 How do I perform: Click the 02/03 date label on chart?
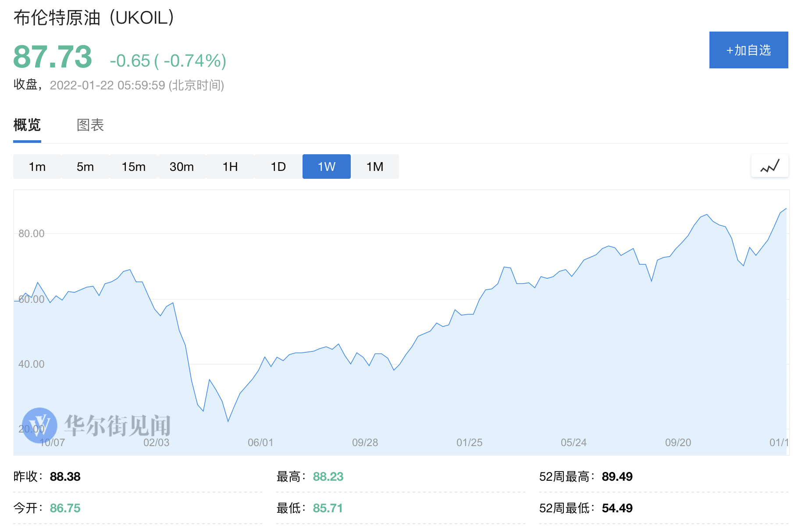156,443
